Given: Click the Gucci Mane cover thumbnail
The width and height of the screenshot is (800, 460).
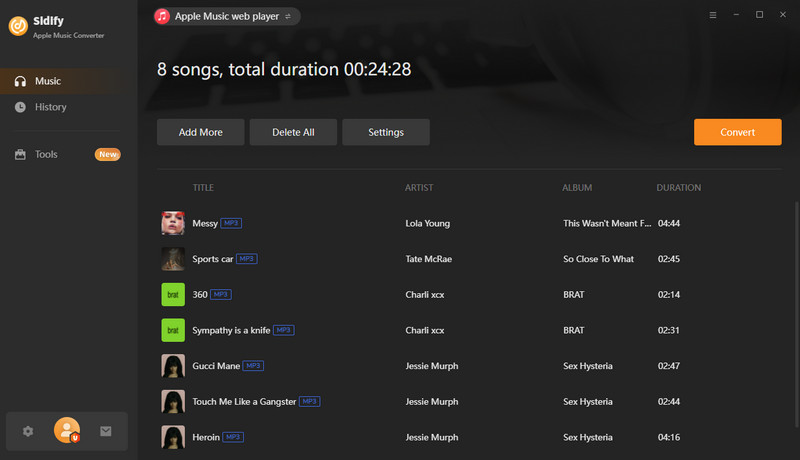Looking at the screenshot, I should [x=173, y=366].
